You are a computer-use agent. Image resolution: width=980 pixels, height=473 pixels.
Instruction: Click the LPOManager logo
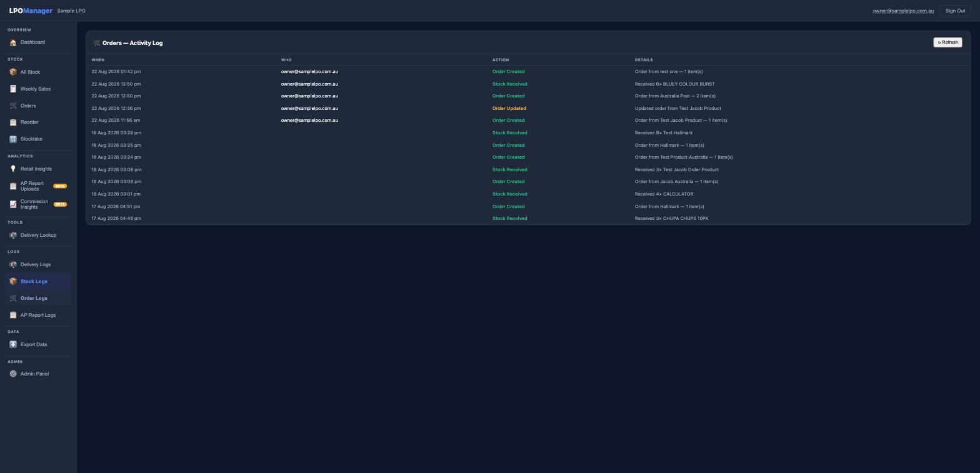(x=31, y=11)
